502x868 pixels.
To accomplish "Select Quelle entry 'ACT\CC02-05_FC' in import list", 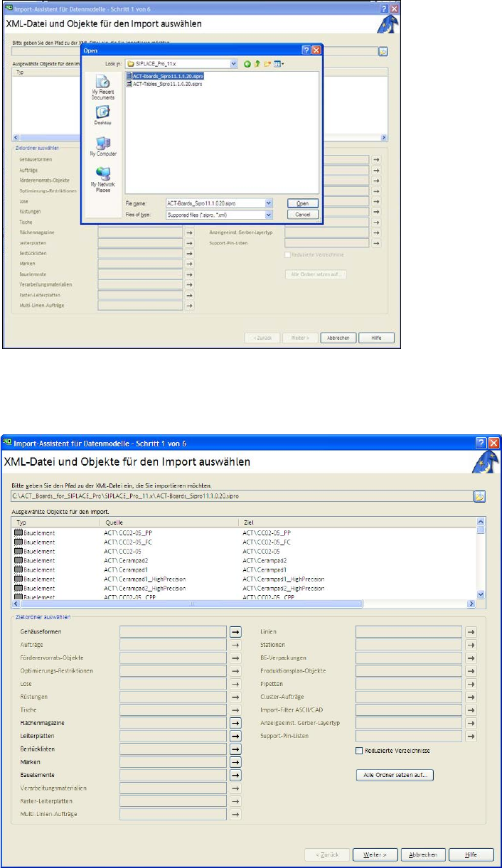I will point(127,541).
